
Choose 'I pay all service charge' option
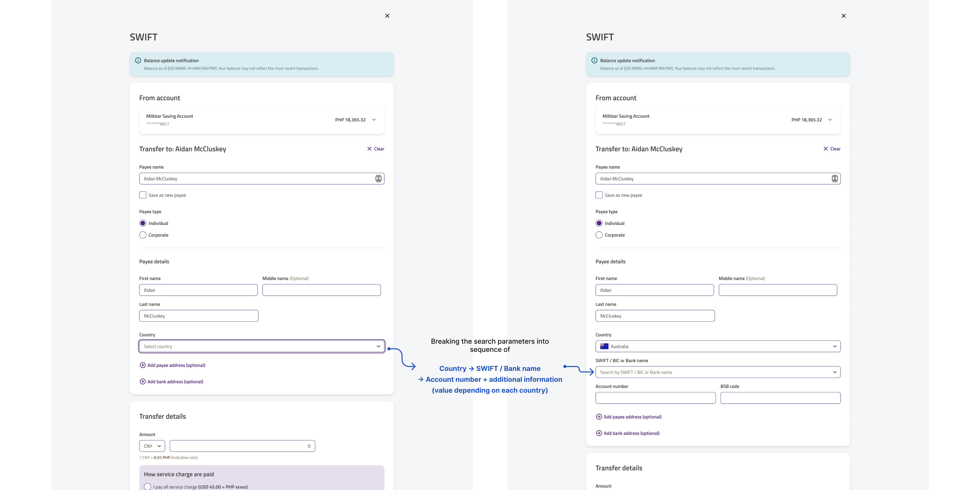point(148,487)
